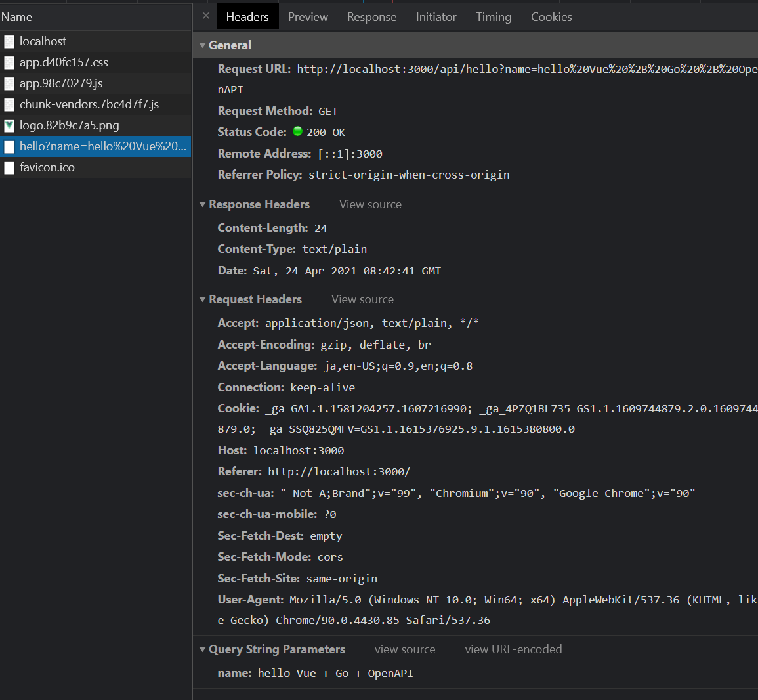Click the Content-Length value 24
This screenshot has height=700, width=758.
[320, 229]
